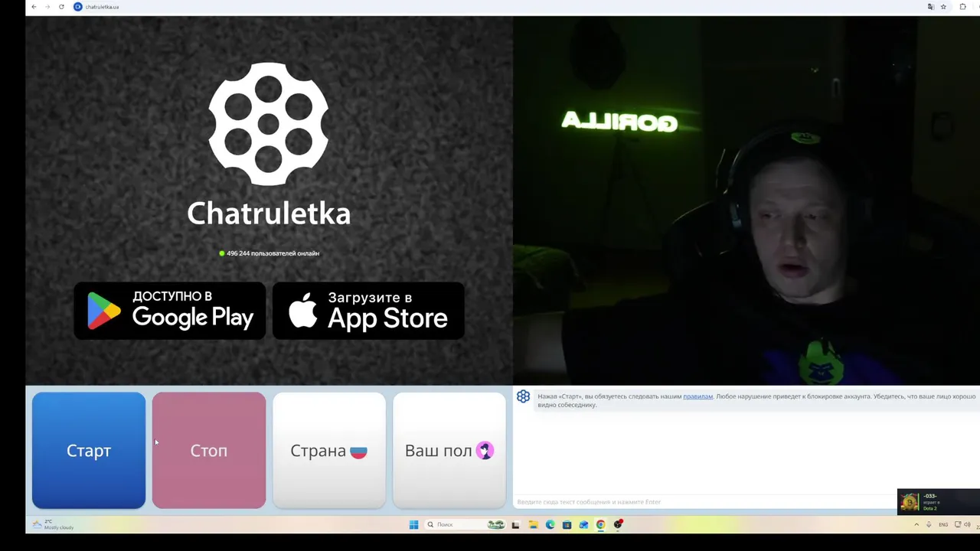Screen dimensions: 980x551
Task: Open the network status tray icon
Action: coord(958,524)
